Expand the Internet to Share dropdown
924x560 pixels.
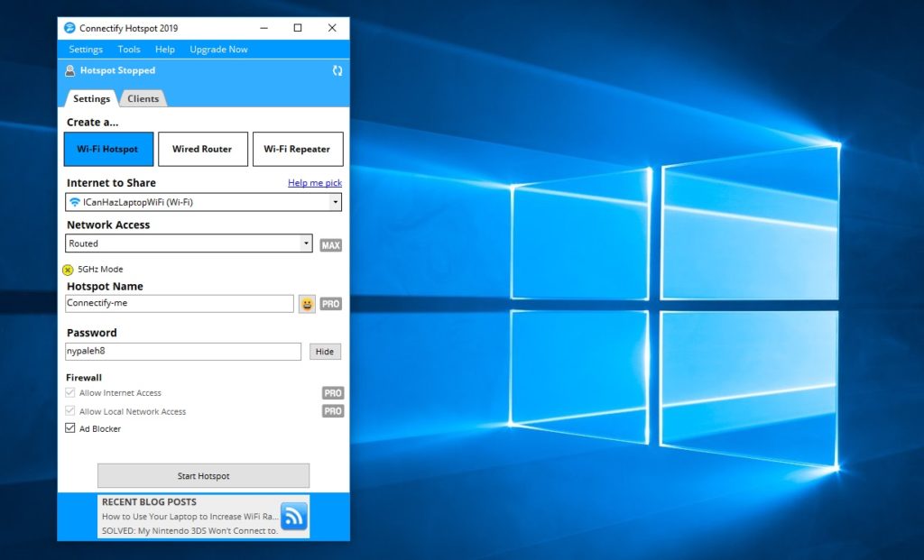click(336, 203)
